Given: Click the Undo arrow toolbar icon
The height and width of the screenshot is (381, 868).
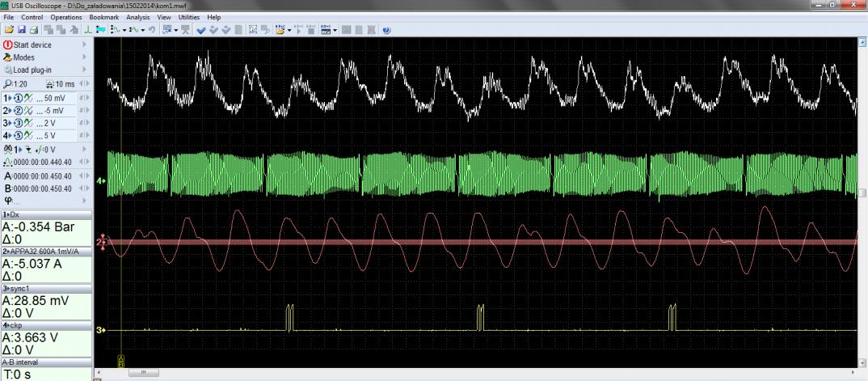Looking at the screenshot, I should pyautogui.click(x=151, y=28).
